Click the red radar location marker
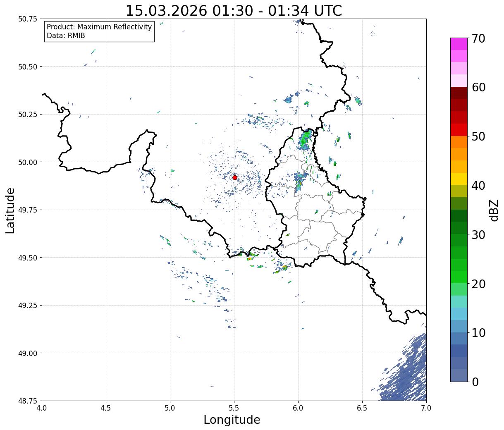Screen dimensions: 504x430 [x=234, y=177]
